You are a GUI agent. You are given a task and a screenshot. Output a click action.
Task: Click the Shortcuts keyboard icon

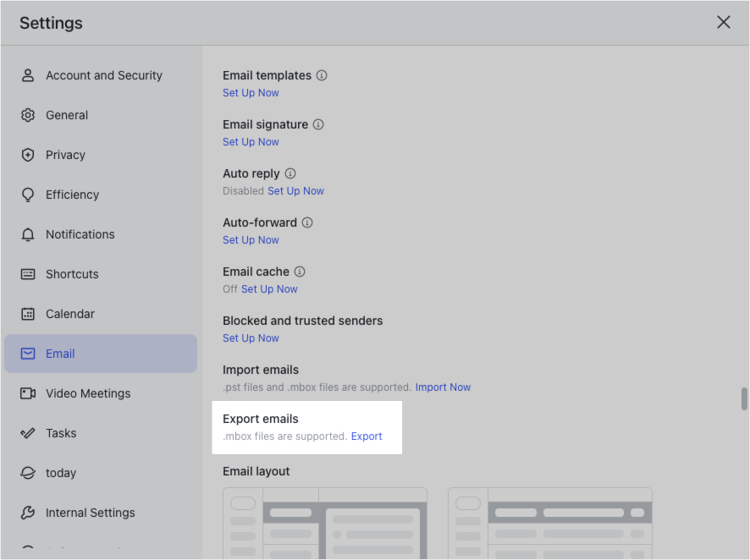click(x=29, y=273)
